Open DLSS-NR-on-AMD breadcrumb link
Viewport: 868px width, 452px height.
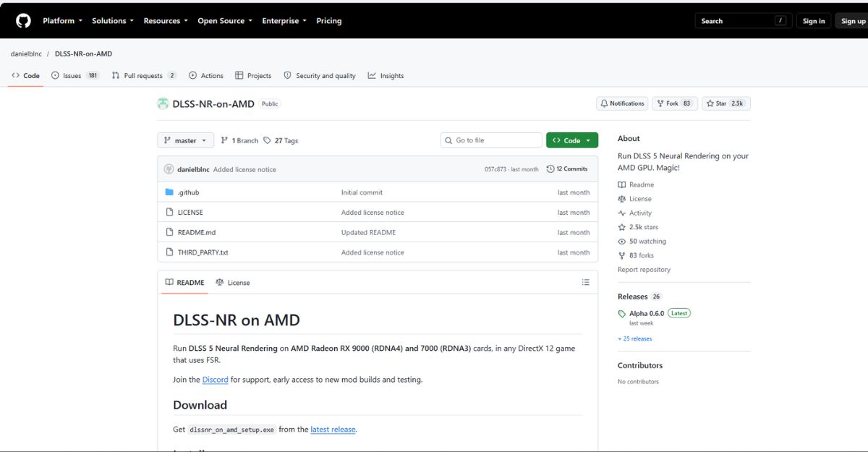click(83, 54)
